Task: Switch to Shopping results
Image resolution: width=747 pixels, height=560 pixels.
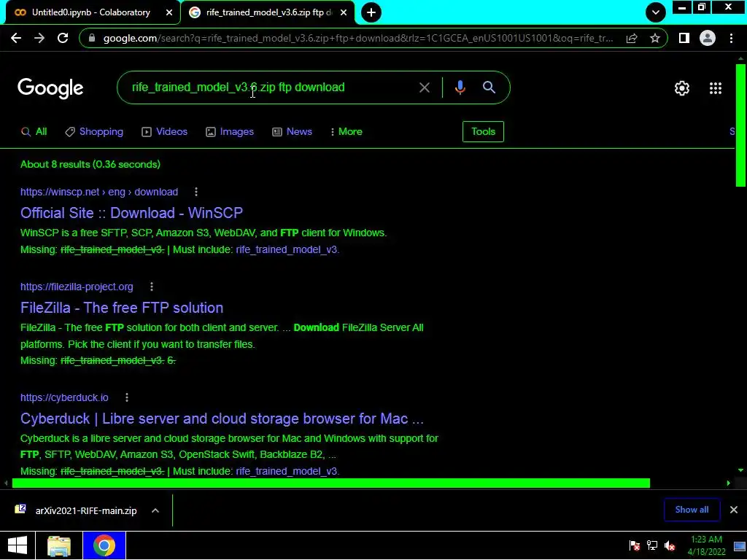Action: point(94,131)
